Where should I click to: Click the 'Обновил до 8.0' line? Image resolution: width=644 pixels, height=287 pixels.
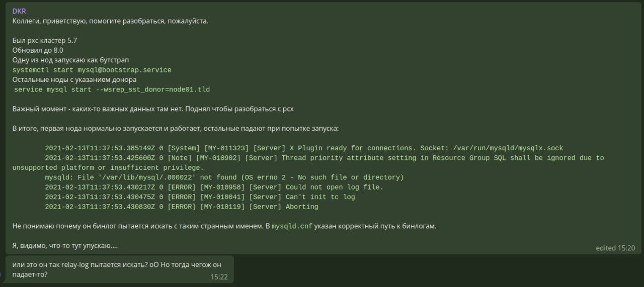point(38,50)
